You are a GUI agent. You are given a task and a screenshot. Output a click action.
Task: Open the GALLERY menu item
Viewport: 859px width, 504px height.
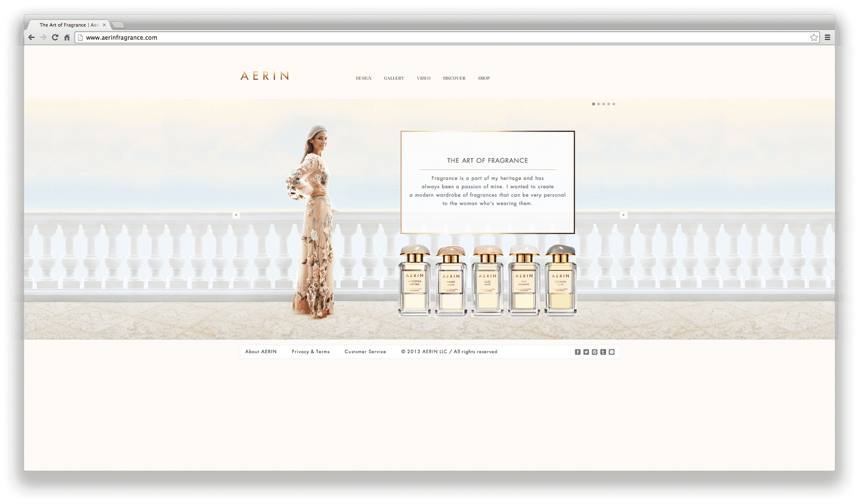click(x=394, y=78)
